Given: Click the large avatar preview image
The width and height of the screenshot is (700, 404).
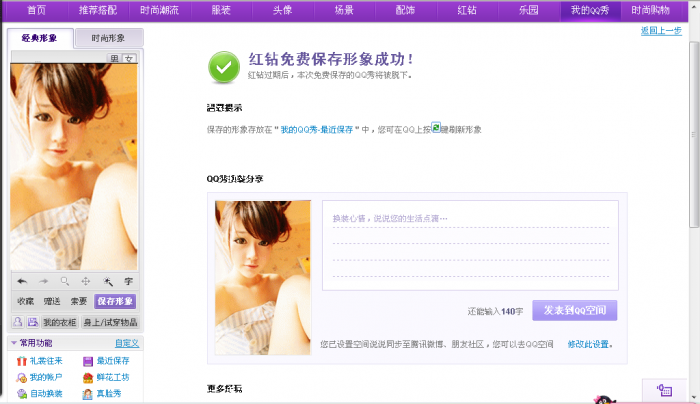Looking at the screenshot, I should click(x=74, y=167).
